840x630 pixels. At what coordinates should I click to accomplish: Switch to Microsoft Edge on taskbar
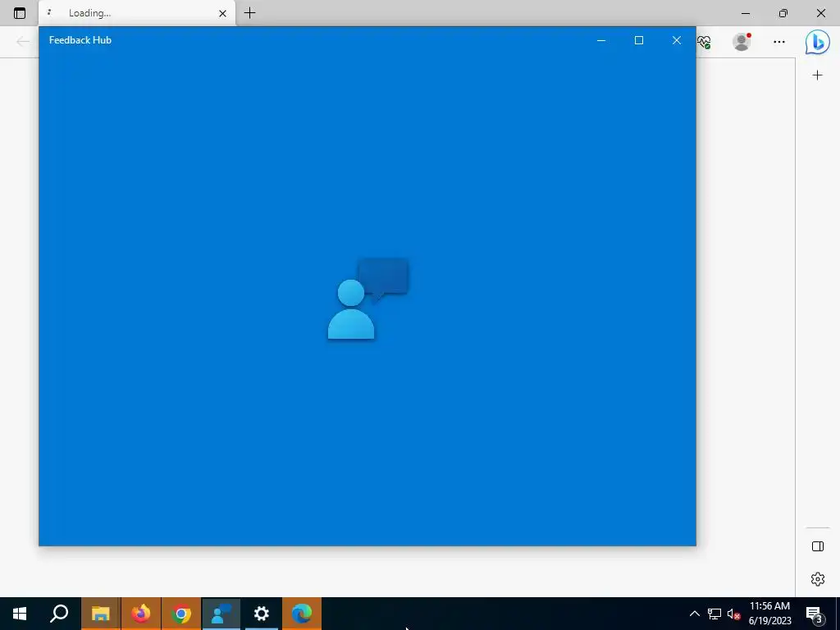click(x=302, y=614)
